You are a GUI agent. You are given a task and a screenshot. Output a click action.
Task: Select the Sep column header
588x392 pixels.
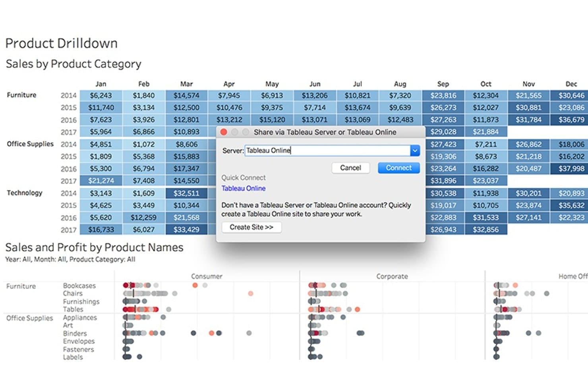(443, 84)
